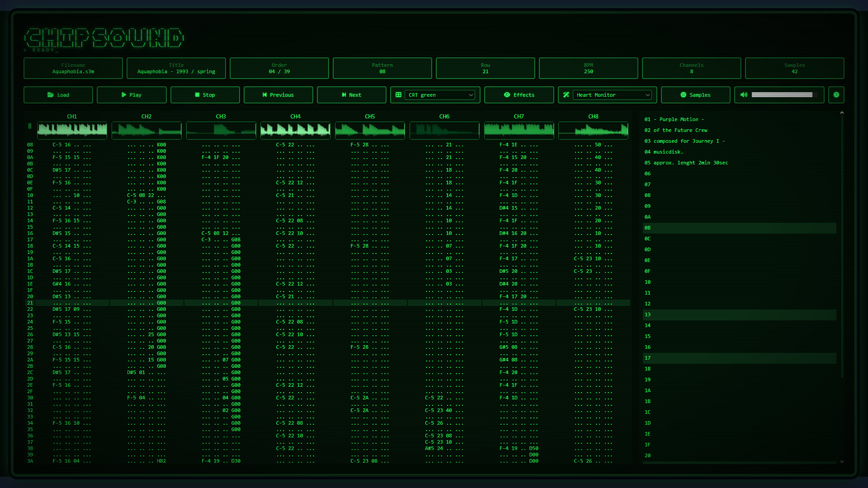This screenshot has height=488, width=868.
Task: Select highlighted sample row 13
Action: (x=740, y=314)
